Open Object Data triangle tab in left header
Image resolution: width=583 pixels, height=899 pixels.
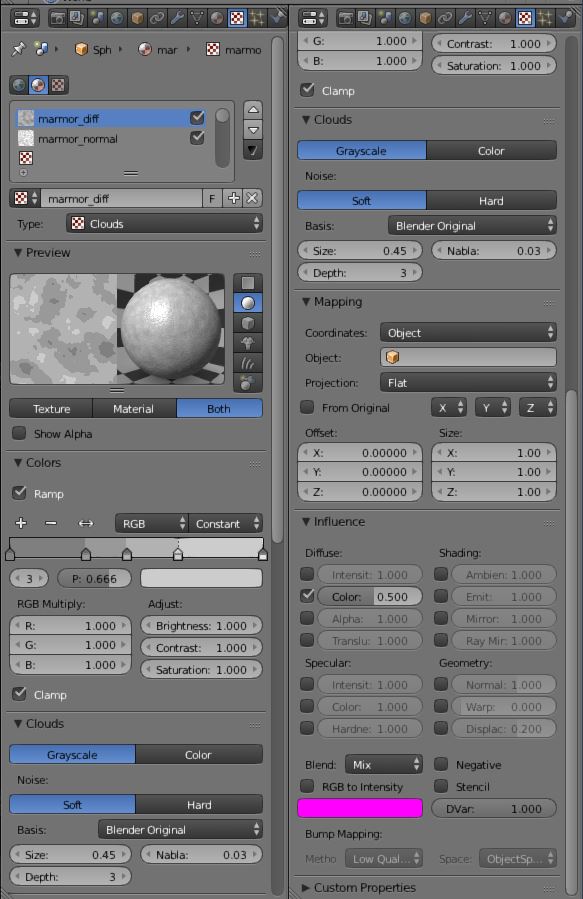(x=197, y=18)
